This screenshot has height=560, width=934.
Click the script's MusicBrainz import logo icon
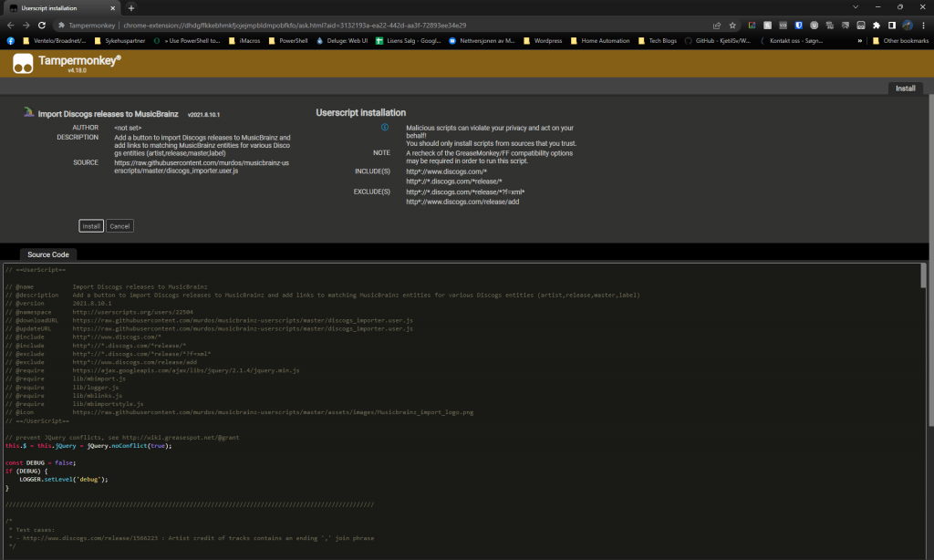[x=28, y=112]
